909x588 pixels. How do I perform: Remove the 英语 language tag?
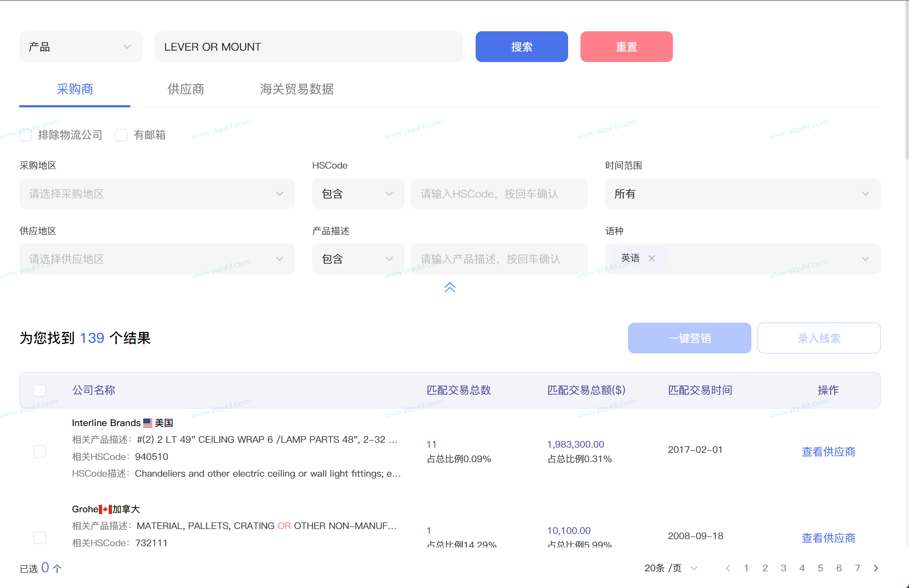(652, 258)
